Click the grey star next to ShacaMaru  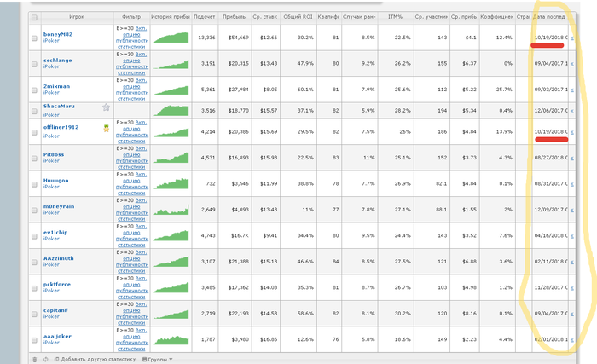107,107
